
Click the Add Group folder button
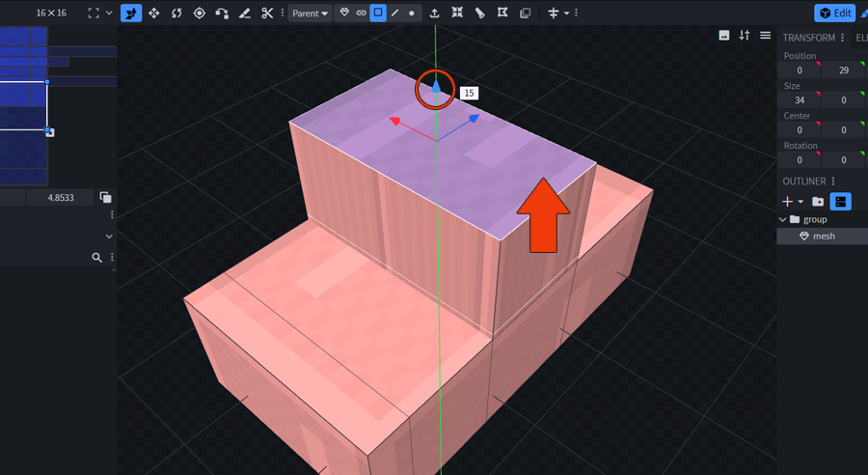[x=818, y=202]
